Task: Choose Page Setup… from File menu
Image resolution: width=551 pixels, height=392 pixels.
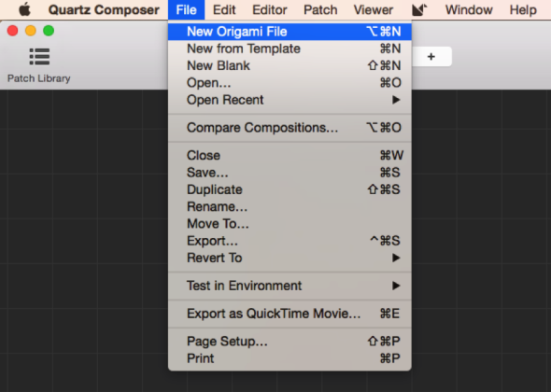Action: click(x=290, y=341)
